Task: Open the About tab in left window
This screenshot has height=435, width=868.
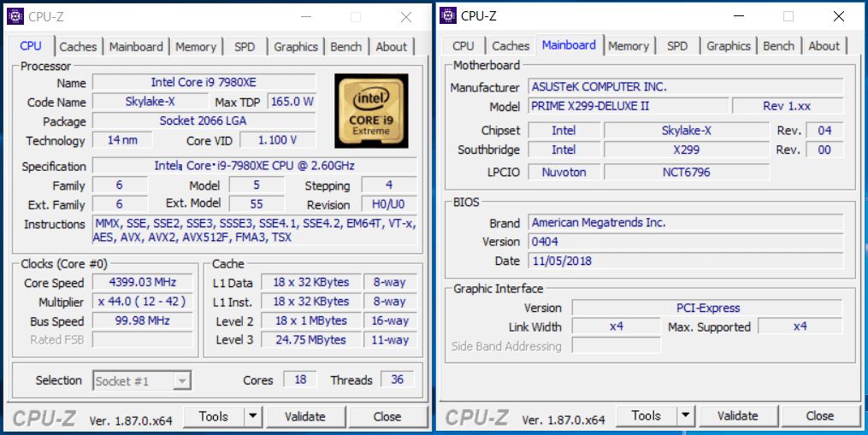Action: pos(392,47)
